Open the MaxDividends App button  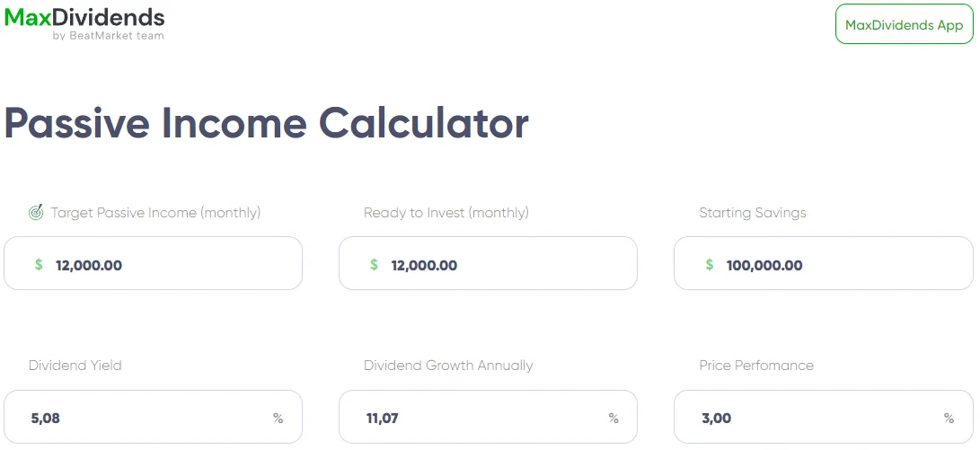(x=904, y=25)
